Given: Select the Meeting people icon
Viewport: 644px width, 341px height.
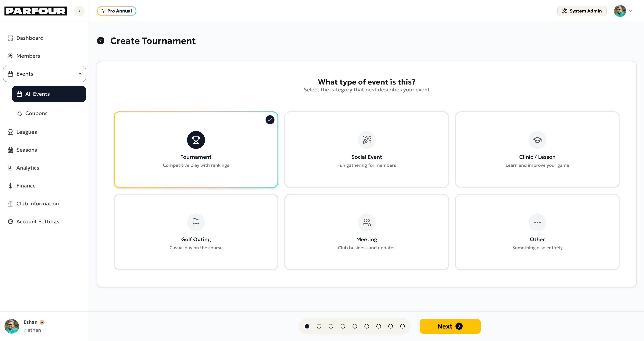Looking at the screenshot, I should click(x=367, y=222).
